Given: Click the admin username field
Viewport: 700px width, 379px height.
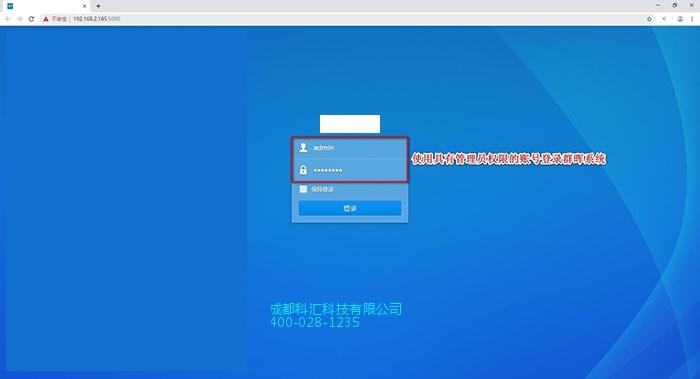Looking at the screenshot, I should pyautogui.click(x=350, y=148).
